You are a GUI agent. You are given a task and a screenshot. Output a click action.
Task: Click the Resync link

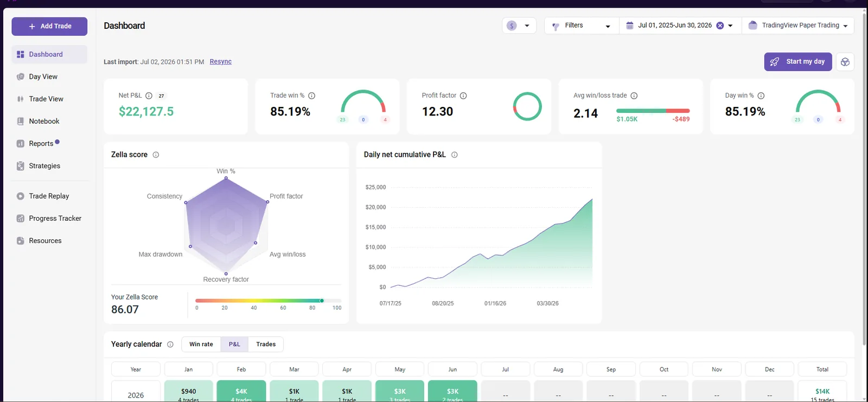click(221, 62)
